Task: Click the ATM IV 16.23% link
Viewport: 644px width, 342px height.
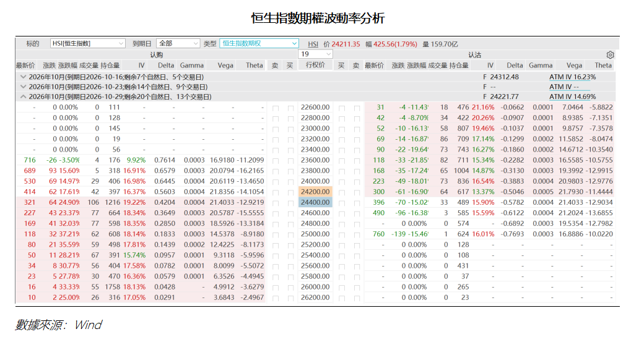Action: [573, 77]
